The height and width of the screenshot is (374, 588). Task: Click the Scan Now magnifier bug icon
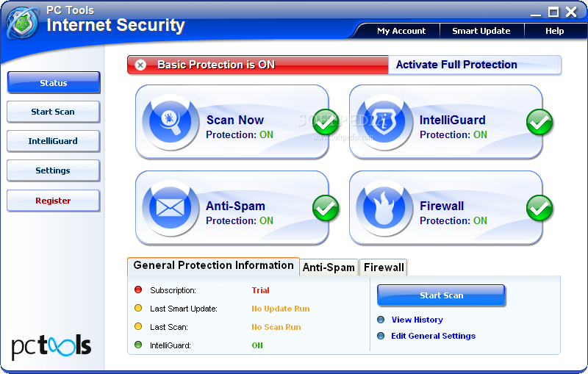(170, 122)
